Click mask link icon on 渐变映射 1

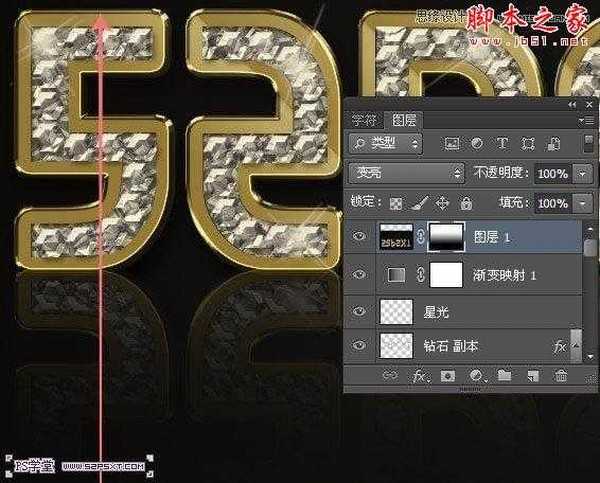[x=421, y=275]
